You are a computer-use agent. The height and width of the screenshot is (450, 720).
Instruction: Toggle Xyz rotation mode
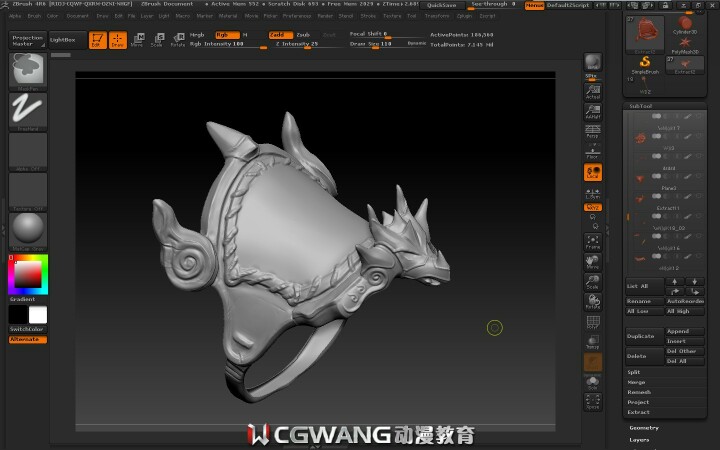pos(593,208)
